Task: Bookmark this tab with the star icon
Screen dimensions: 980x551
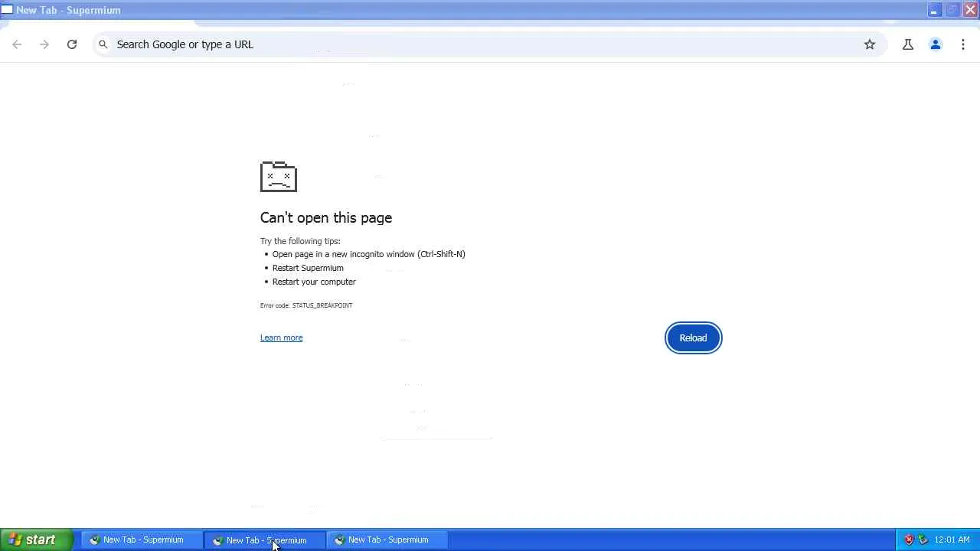Action: 870,44
